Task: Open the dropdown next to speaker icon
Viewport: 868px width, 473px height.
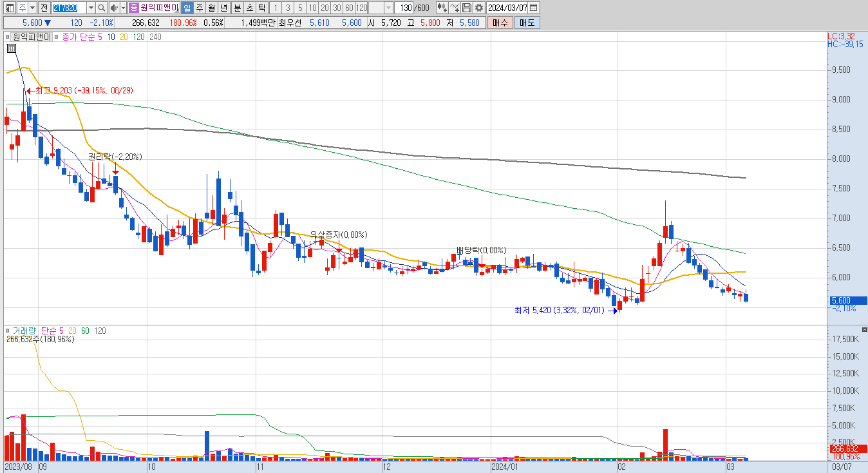Action: coord(123,8)
